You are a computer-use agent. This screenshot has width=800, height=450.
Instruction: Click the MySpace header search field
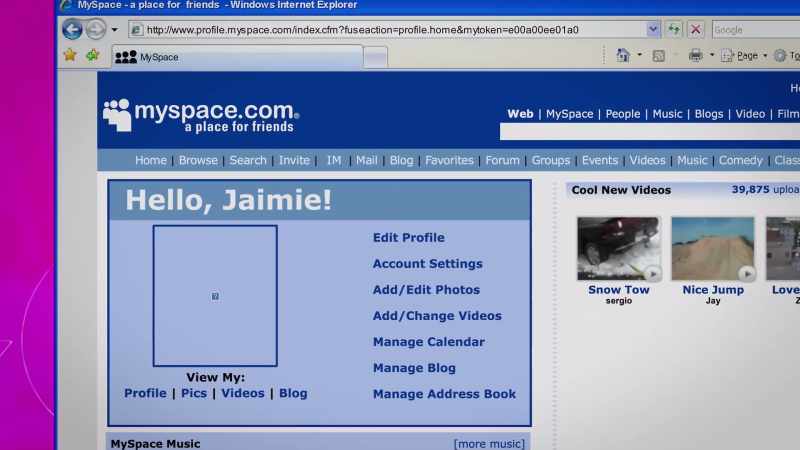(x=649, y=132)
